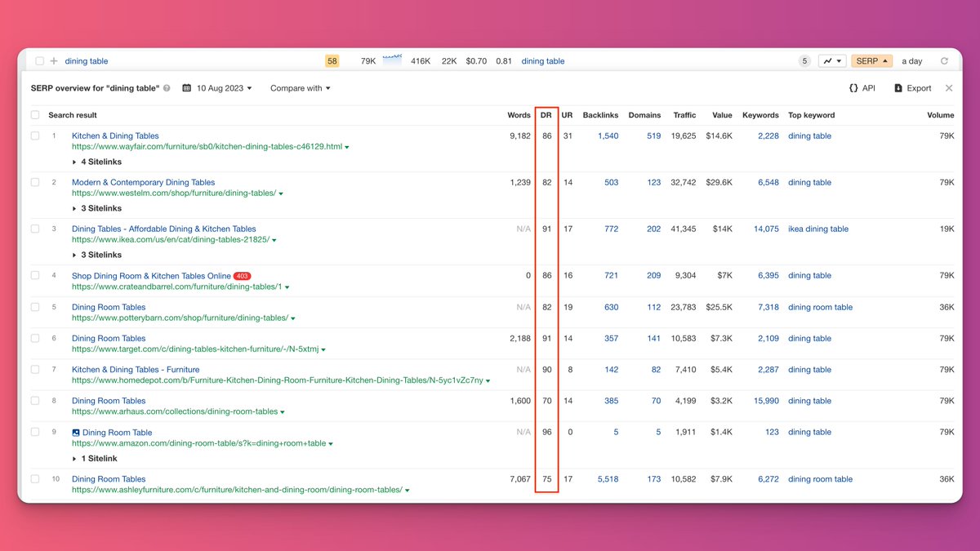This screenshot has height=551, width=980.
Task: Check the box for the homedepot.com result
Action: click(x=35, y=370)
